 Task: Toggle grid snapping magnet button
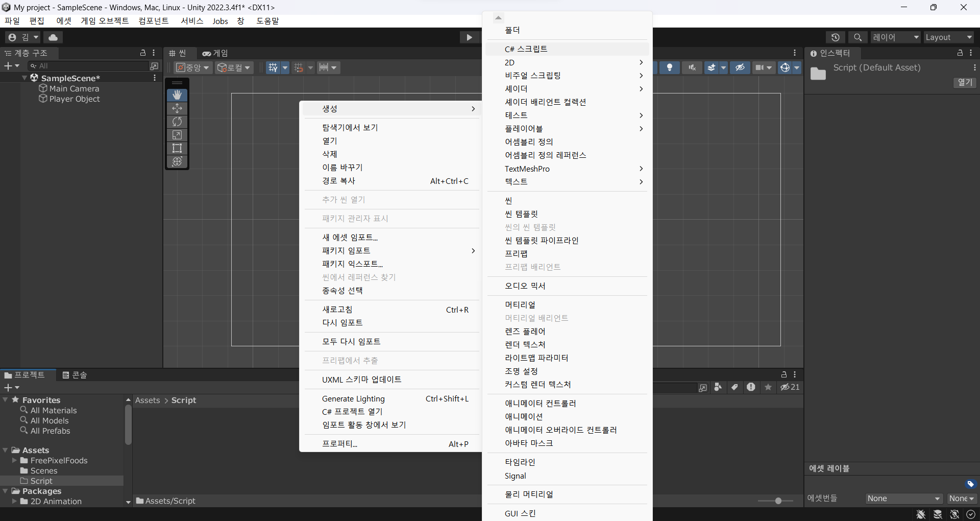[299, 67]
